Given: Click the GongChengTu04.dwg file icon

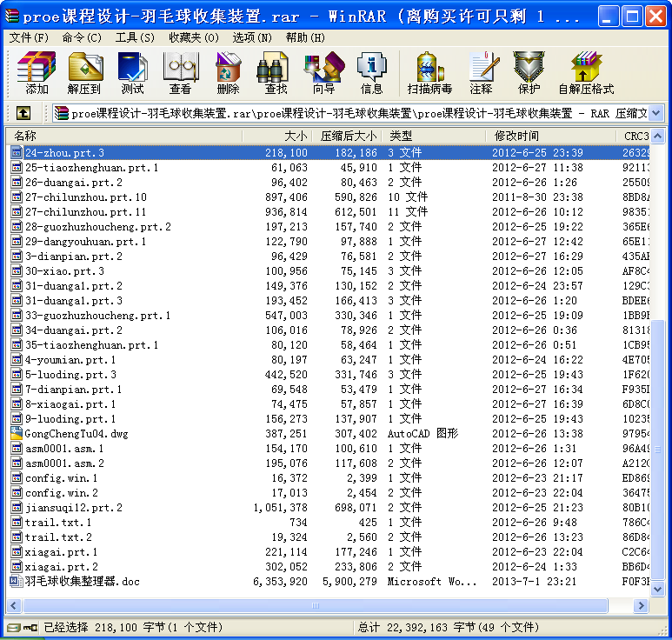Looking at the screenshot, I should pos(17,434).
